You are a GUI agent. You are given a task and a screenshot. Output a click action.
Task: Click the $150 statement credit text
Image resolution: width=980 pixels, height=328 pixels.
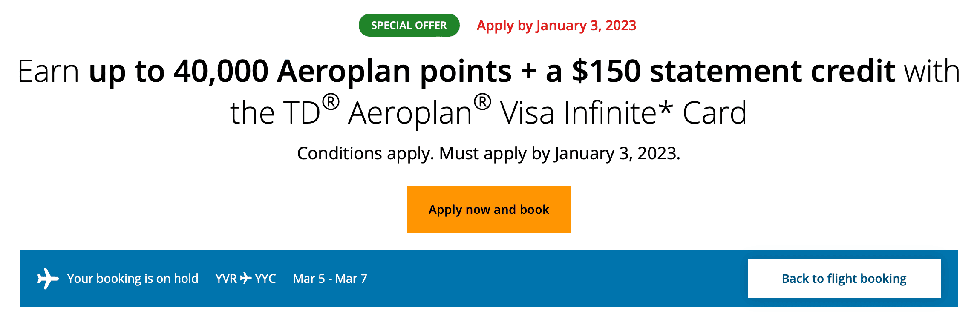[733, 71]
